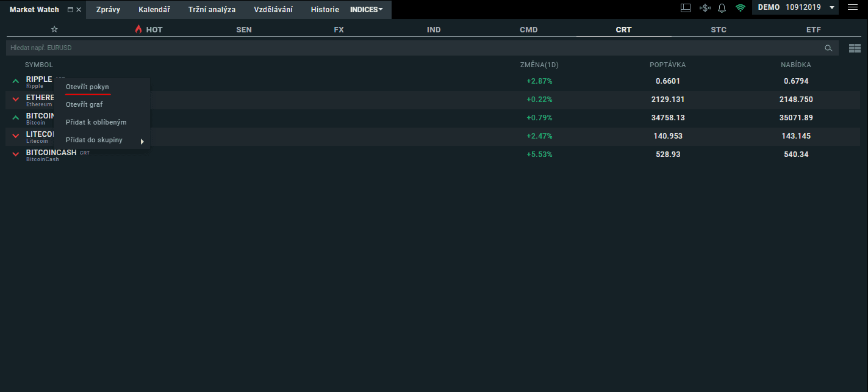Select the CRT crypto tab

point(624,29)
